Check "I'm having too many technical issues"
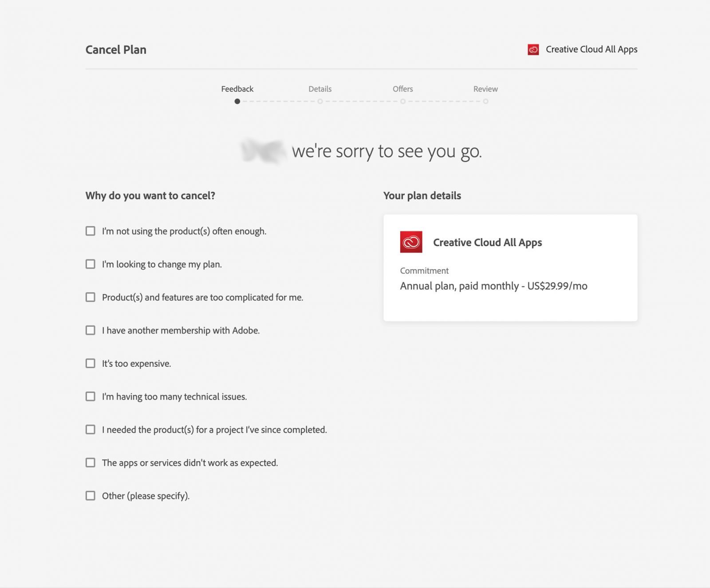Screen dimensions: 710x588 (x=91, y=396)
